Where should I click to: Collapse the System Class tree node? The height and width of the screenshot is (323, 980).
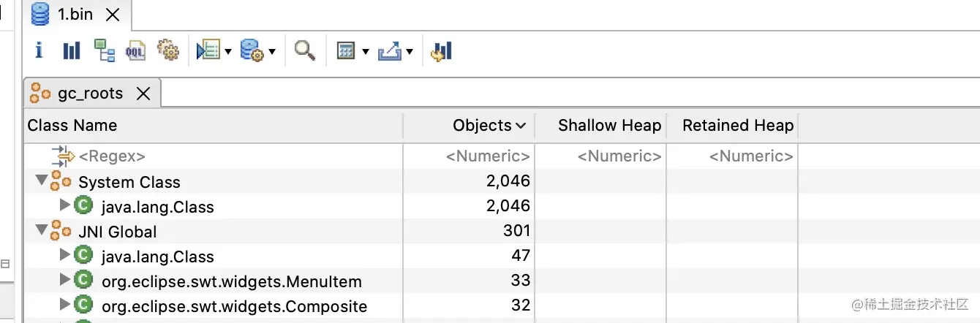[x=42, y=180]
